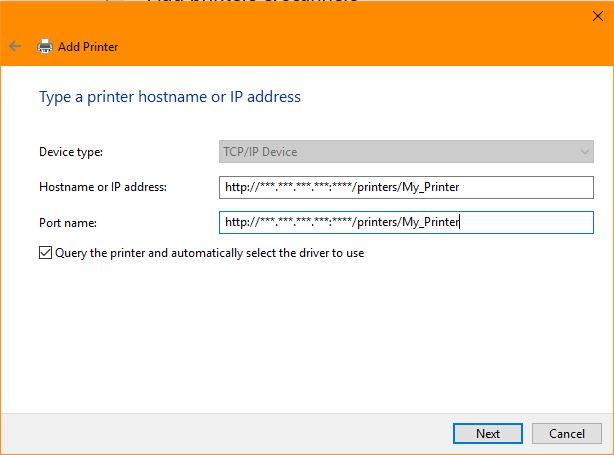Image resolution: width=614 pixels, height=455 pixels.
Task: Click the 'Add Printer' window title text
Action: (88, 46)
